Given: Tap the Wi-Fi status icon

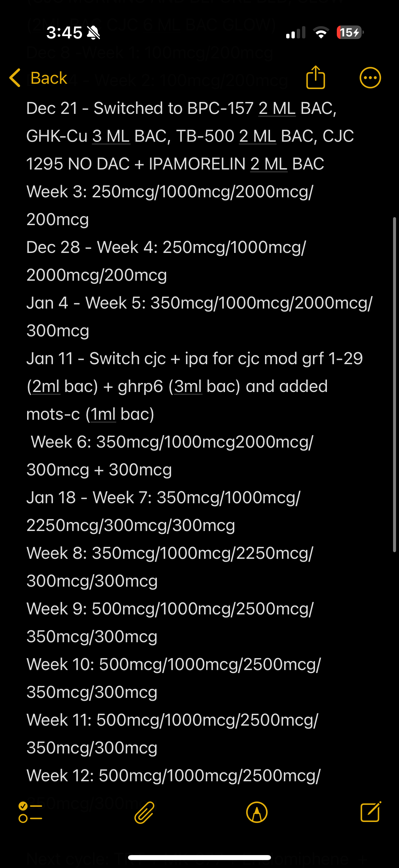Looking at the screenshot, I should [321, 33].
